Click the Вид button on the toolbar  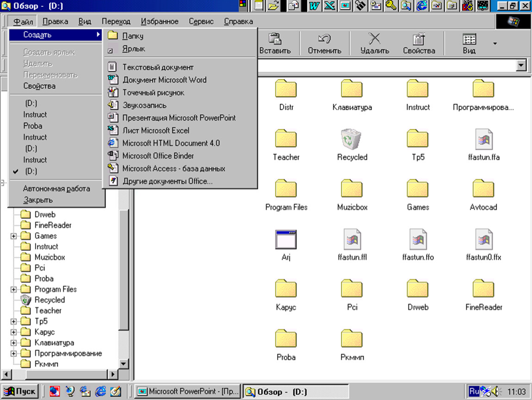[469, 44]
